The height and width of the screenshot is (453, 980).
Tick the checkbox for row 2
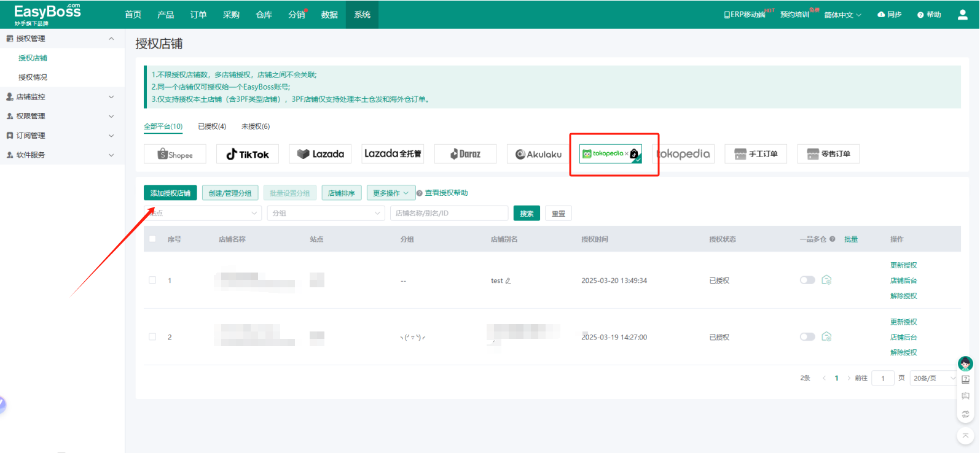pos(152,336)
